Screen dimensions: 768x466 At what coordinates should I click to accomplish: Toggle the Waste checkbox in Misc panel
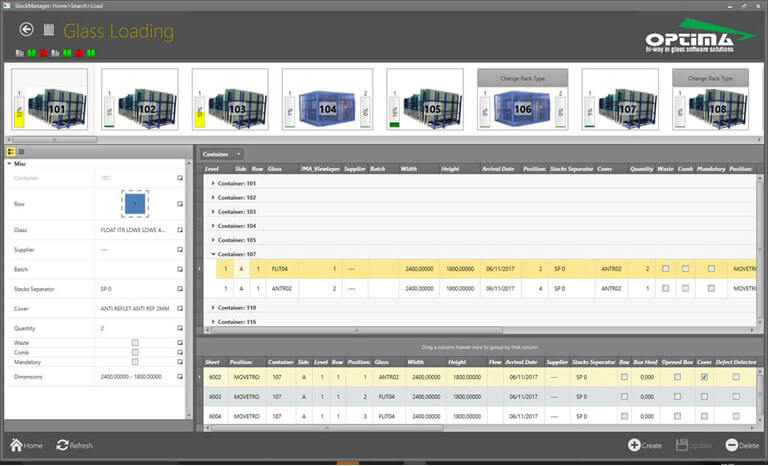tap(134, 342)
